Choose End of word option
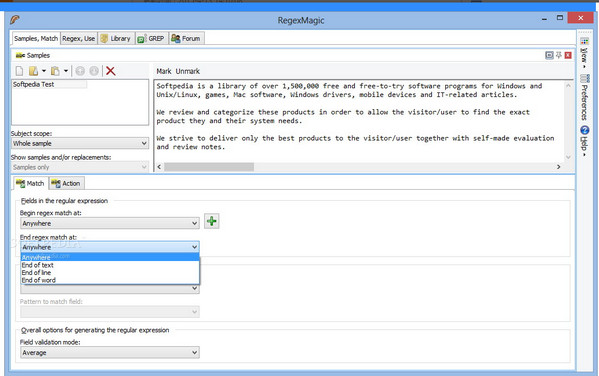This screenshot has width=599, height=376. (x=110, y=280)
